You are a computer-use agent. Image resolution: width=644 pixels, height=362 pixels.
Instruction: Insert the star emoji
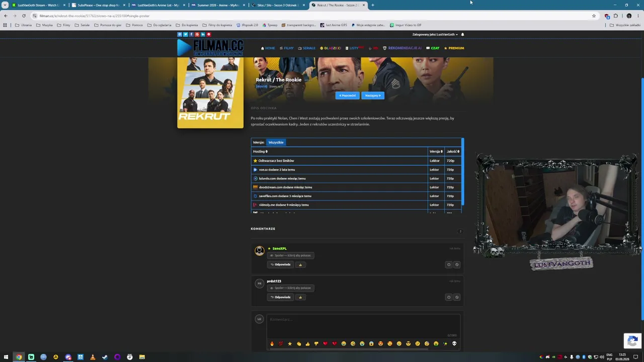pos(290,344)
